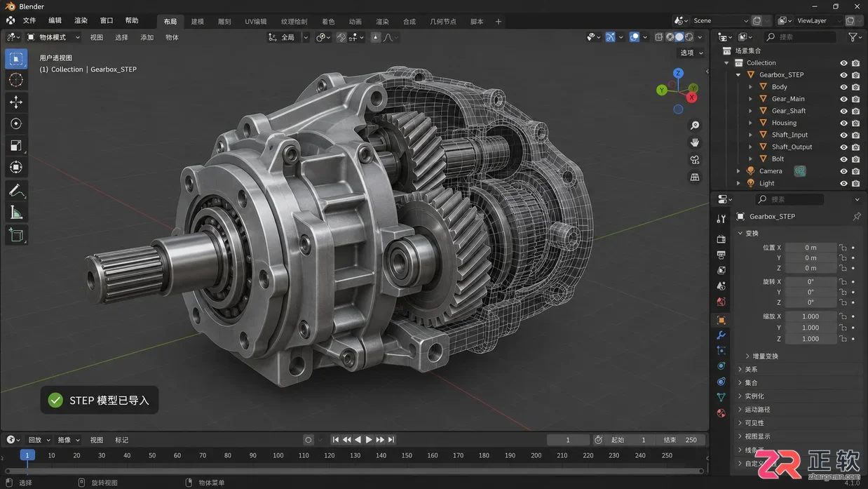
Task: Disable Bolt in renders camera icon
Action: click(x=855, y=159)
